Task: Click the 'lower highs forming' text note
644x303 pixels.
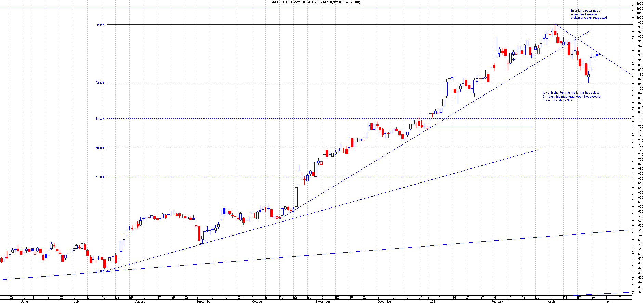Action: point(571,97)
